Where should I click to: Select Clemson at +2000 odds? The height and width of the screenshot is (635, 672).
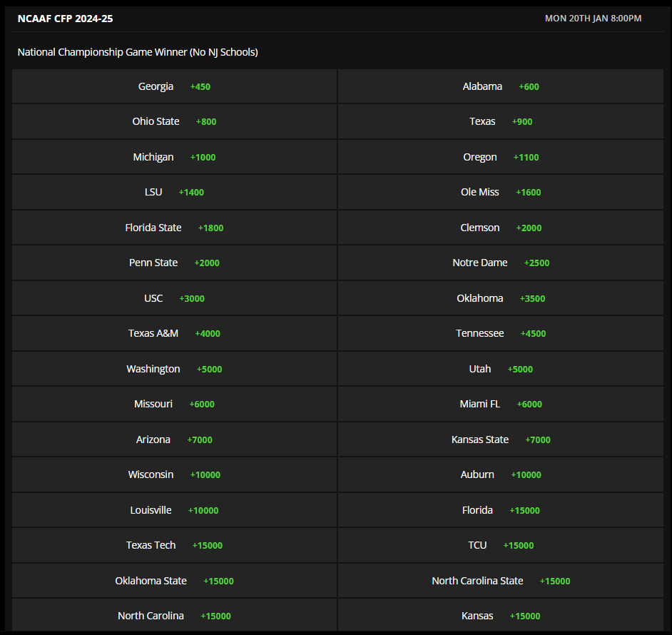coord(501,228)
